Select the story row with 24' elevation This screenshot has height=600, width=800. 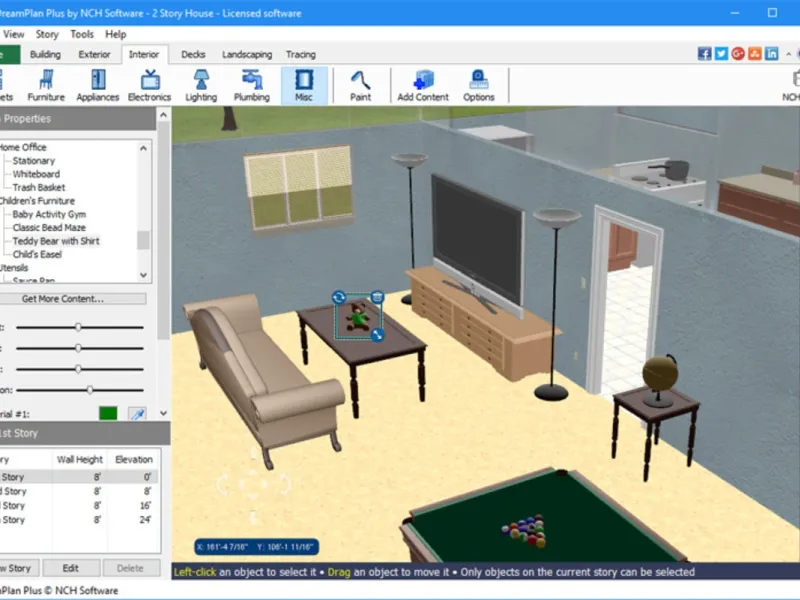tap(79, 520)
